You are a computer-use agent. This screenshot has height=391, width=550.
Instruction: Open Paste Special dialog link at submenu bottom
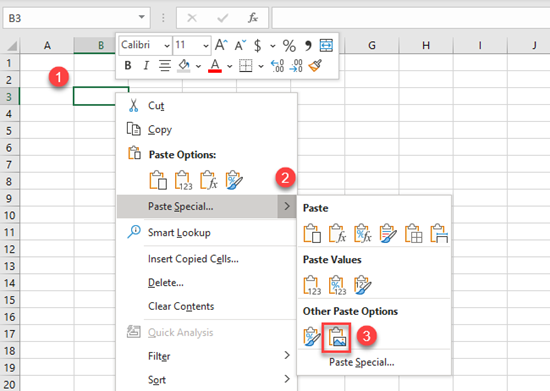[x=362, y=362]
